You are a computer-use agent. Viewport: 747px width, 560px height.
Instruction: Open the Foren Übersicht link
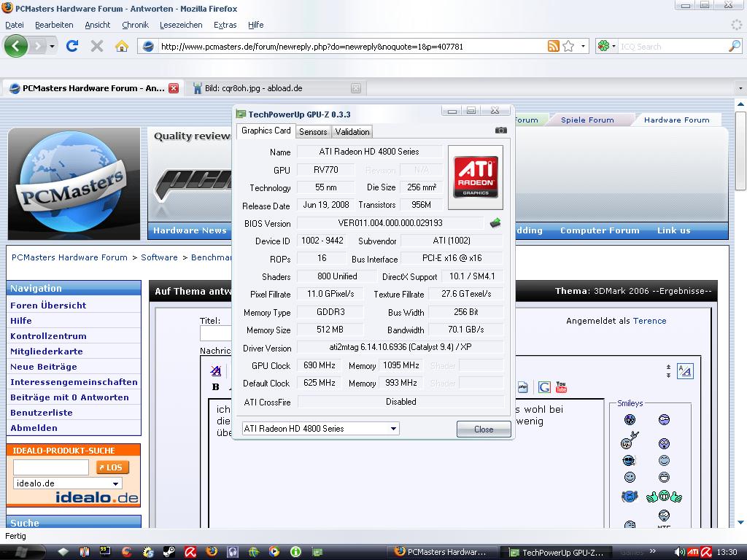tap(48, 306)
